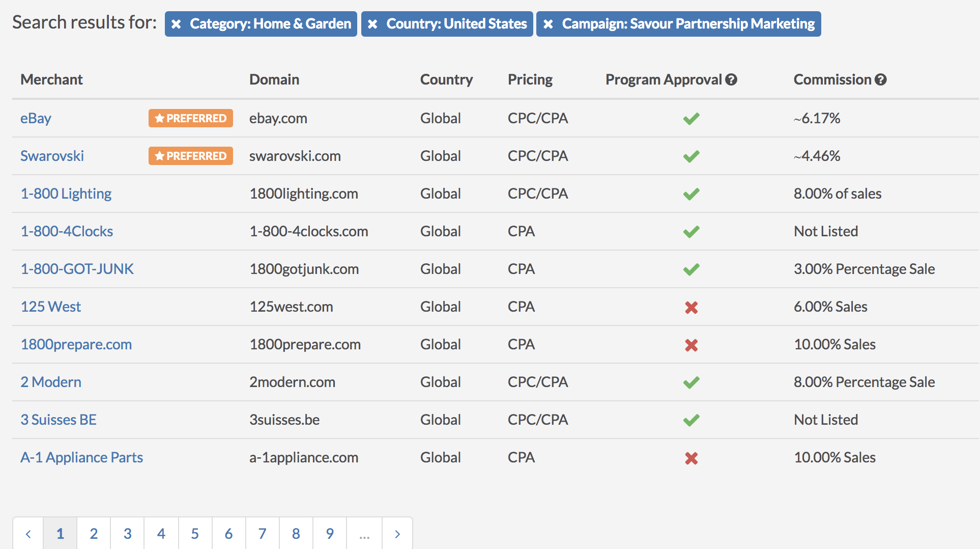Open the 1-800-GOT-JUNK merchant link
This screenshot has width=980, height=549.
point(77,269)
